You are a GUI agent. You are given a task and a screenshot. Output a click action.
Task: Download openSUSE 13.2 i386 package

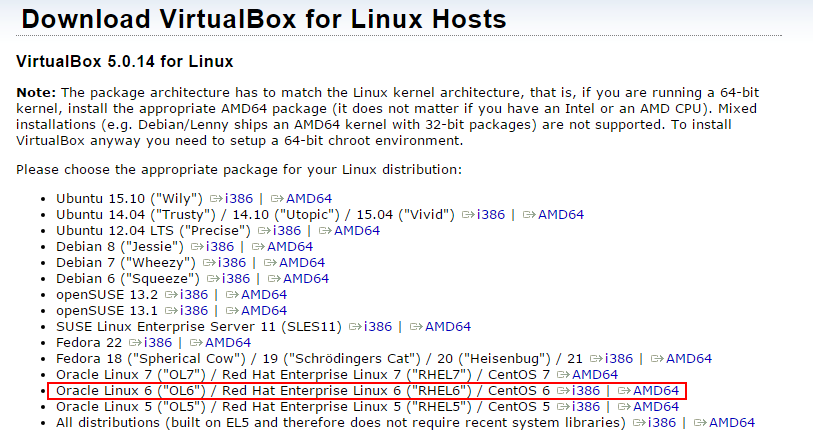tap(194, 295)
